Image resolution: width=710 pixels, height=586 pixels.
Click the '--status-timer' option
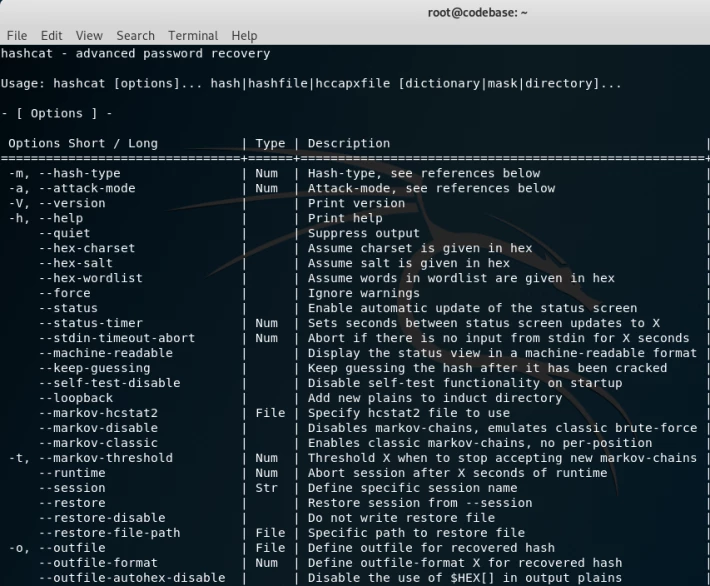pyautogui.click(x=91, y=323)
